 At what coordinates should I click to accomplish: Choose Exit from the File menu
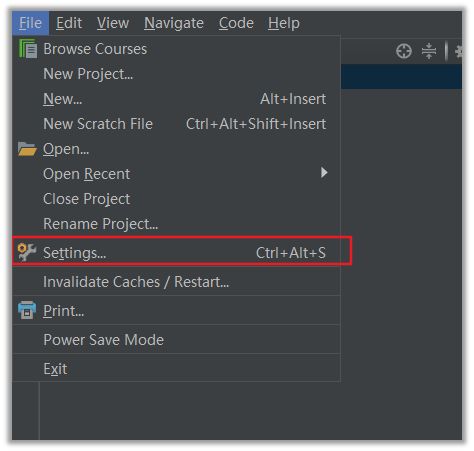point(176,369)
